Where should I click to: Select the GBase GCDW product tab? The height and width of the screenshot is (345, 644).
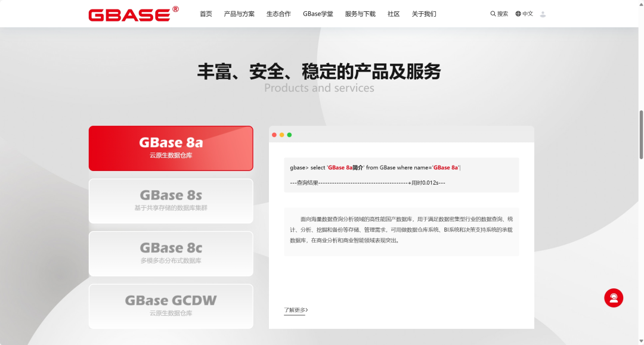[171, 306]
